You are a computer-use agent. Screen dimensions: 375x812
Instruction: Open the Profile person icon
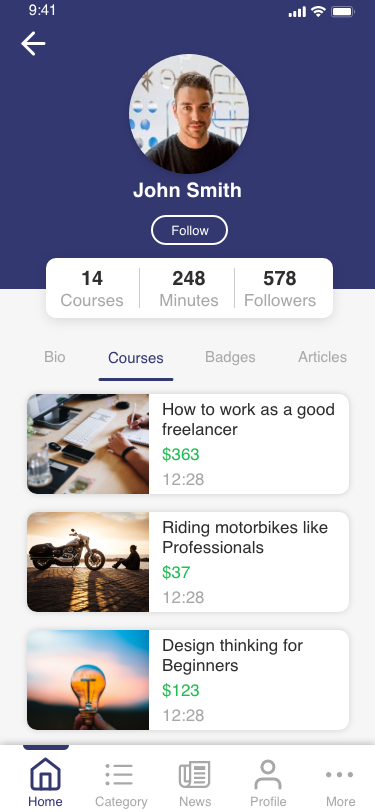268,775
